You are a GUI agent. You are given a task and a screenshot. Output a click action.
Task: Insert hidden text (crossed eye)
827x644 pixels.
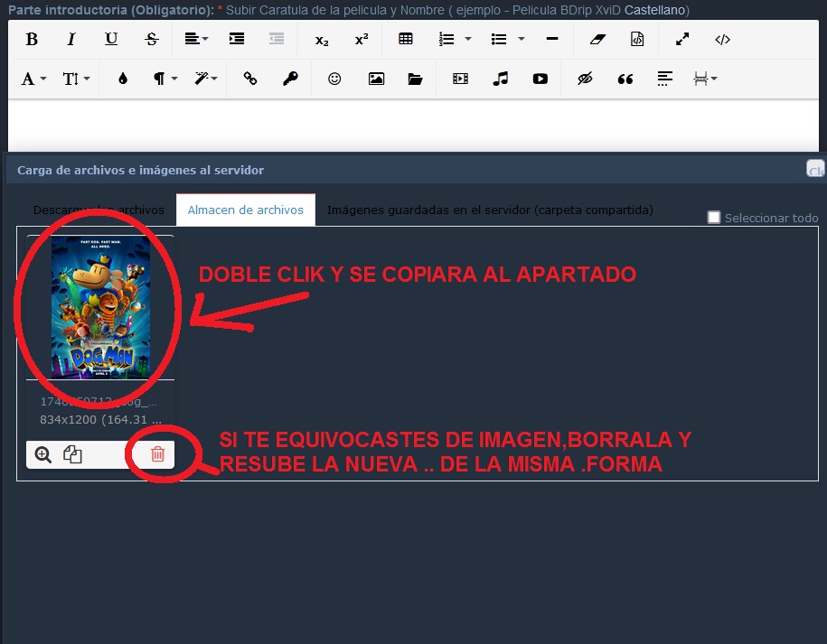pyautogui.click(x=585, y=79)
